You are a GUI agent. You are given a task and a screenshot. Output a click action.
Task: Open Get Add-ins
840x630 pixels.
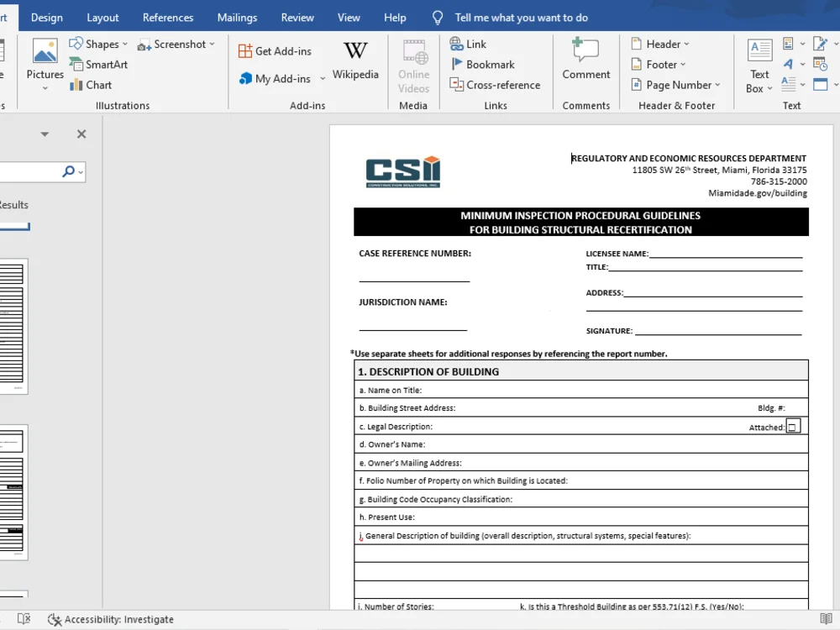[277, 50]
